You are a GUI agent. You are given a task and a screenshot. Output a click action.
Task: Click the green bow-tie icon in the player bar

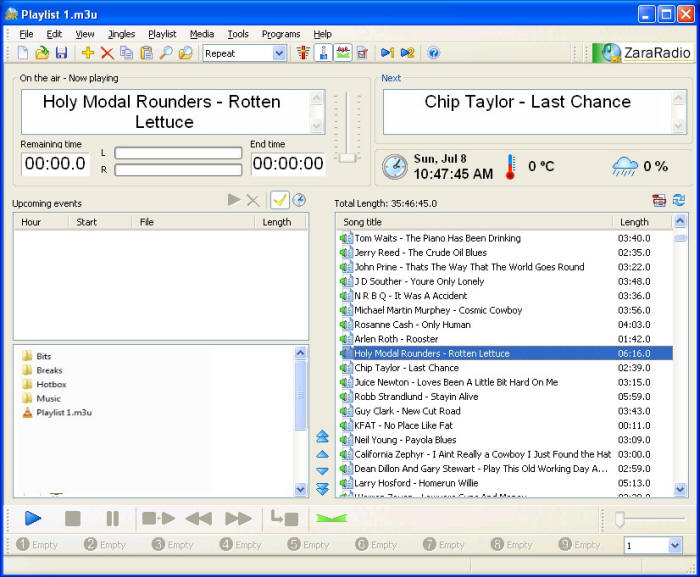331,518
